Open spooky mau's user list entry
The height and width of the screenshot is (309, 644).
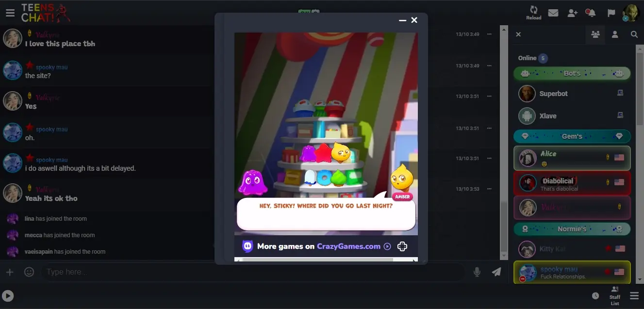(572, 272)
